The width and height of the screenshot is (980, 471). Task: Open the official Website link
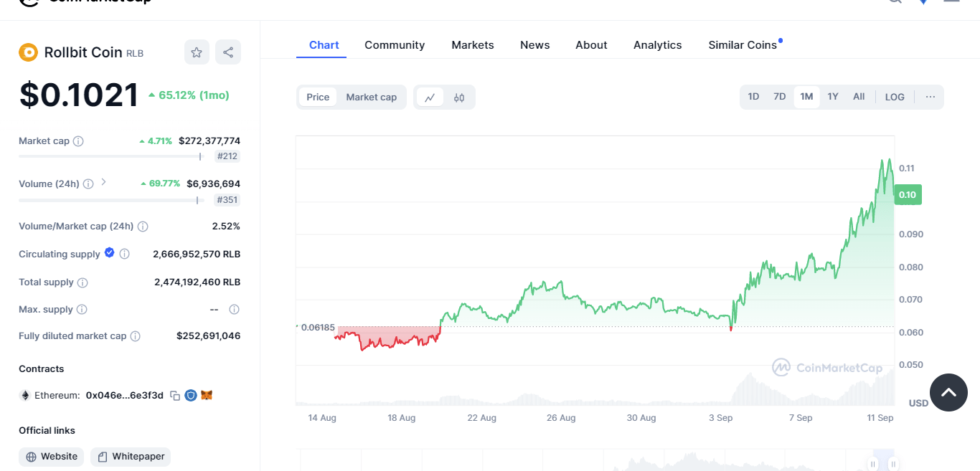[52, 457]
